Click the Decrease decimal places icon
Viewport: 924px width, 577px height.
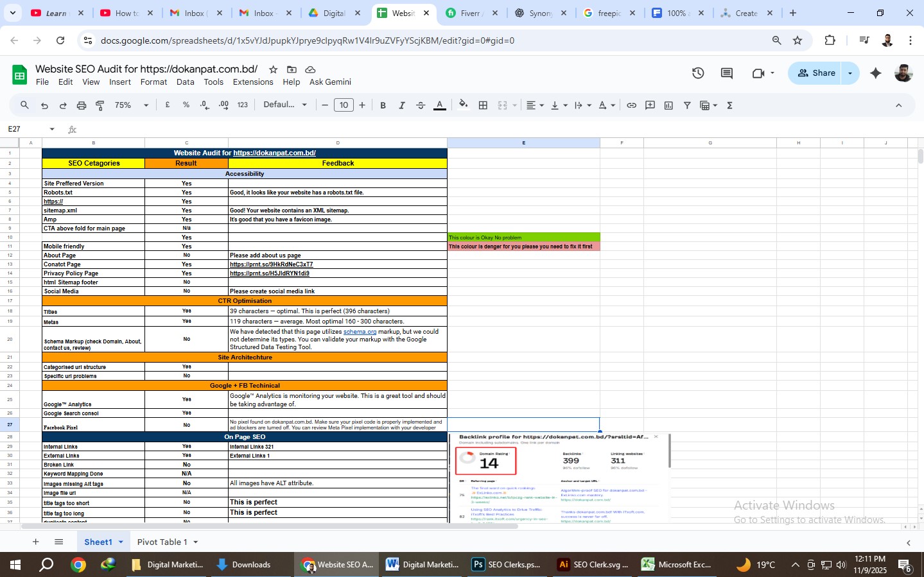point(204,105)
